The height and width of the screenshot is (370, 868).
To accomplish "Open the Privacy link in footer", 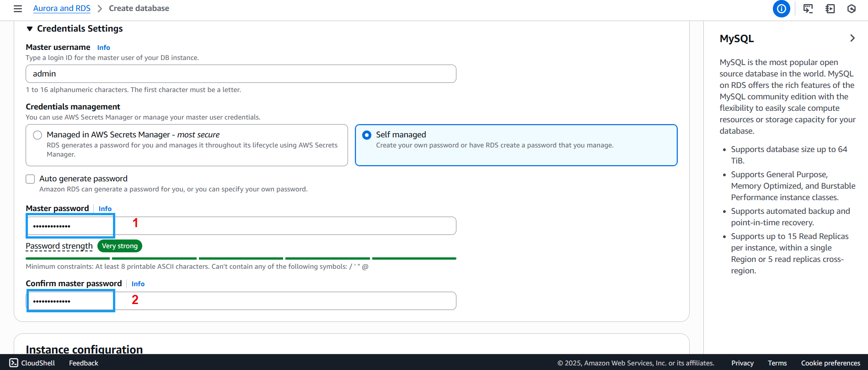I will [x=742, y=363].
